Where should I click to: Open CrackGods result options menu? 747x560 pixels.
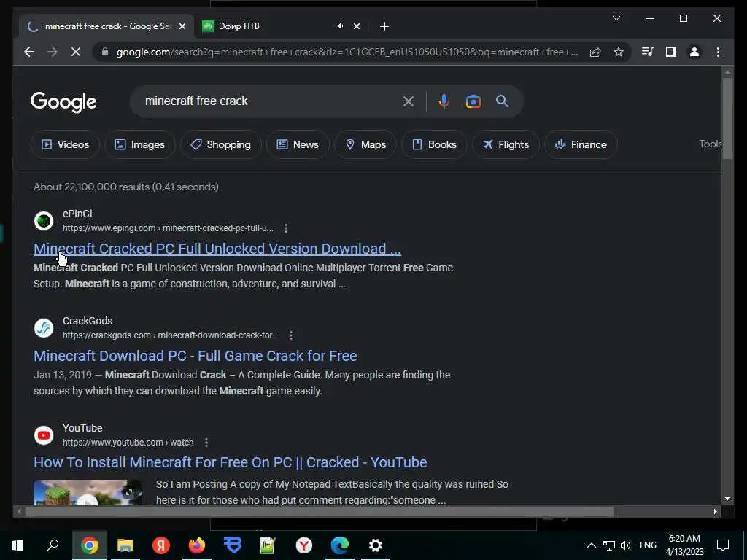tap(291, 335)
